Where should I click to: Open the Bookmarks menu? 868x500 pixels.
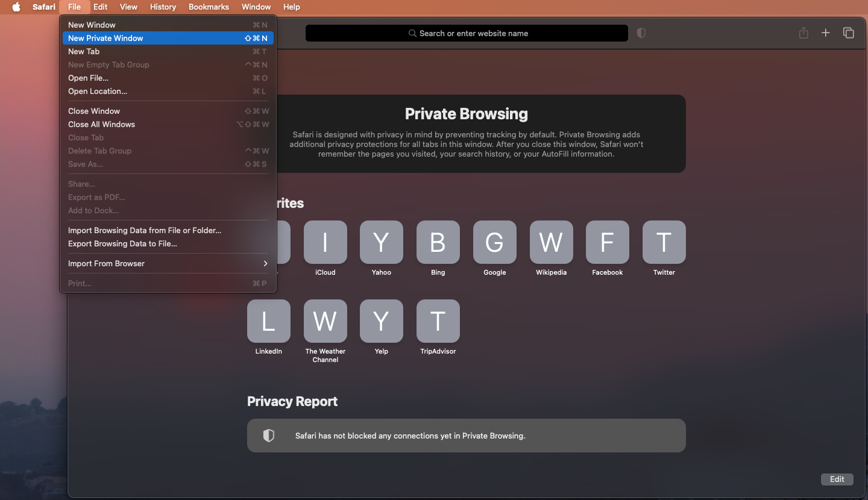tap(209, 7)
